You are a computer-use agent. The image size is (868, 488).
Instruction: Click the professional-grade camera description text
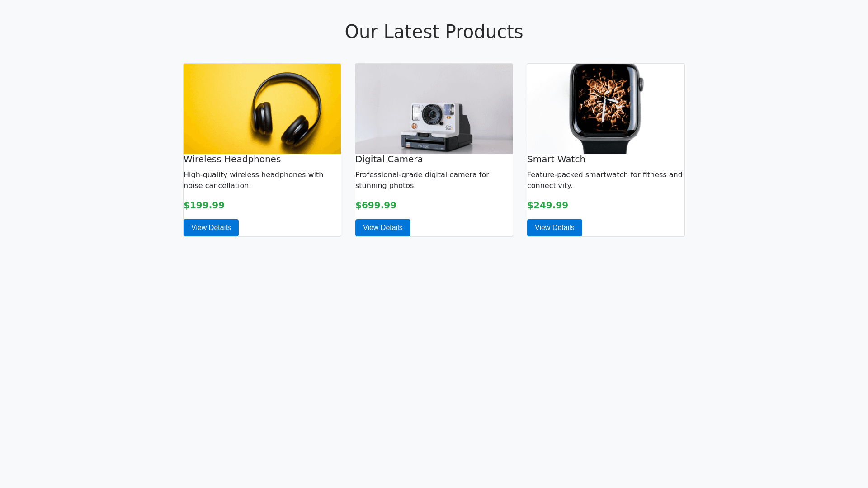(422, 180)
